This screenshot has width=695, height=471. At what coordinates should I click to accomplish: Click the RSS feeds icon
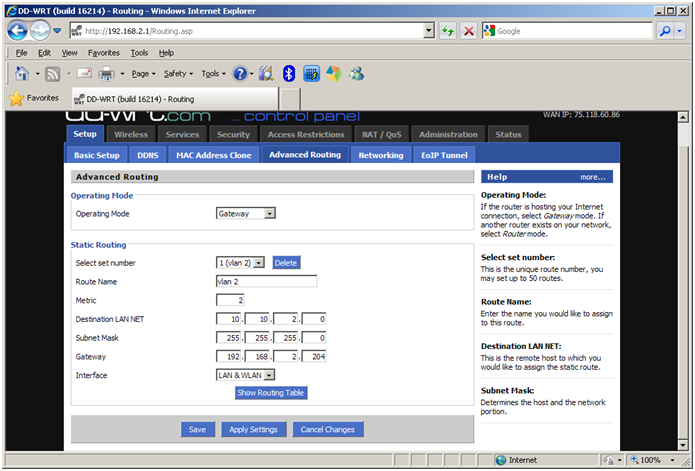click(52, 74)
